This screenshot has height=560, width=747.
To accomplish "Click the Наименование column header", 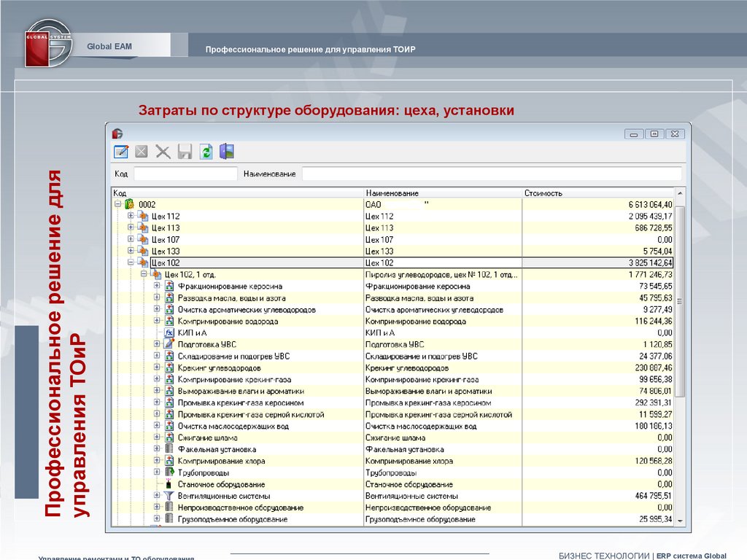I will (x=392, y=193).
